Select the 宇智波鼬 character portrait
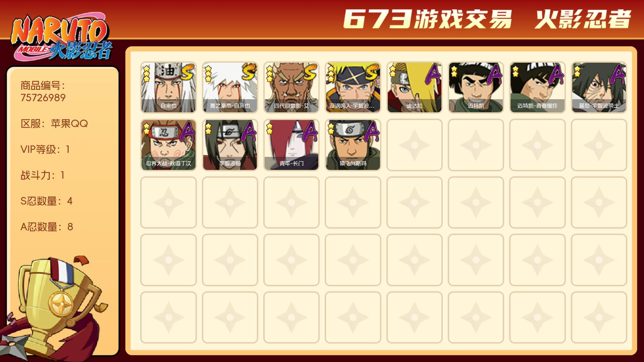Viewport: 644px width, 362px height. [x=230, y=145]
